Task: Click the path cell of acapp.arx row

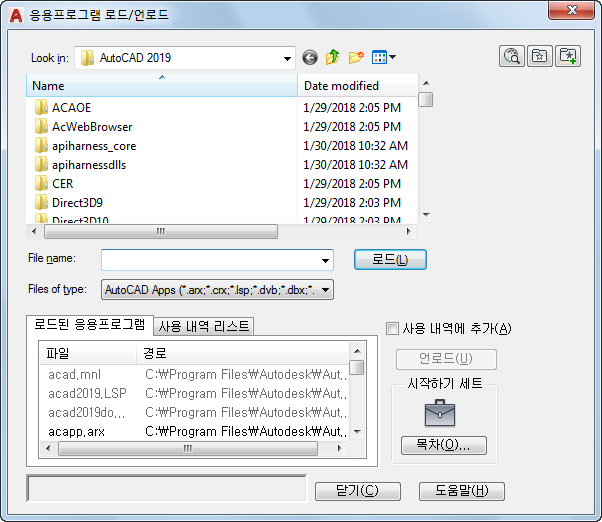Action: click(246, 432)
